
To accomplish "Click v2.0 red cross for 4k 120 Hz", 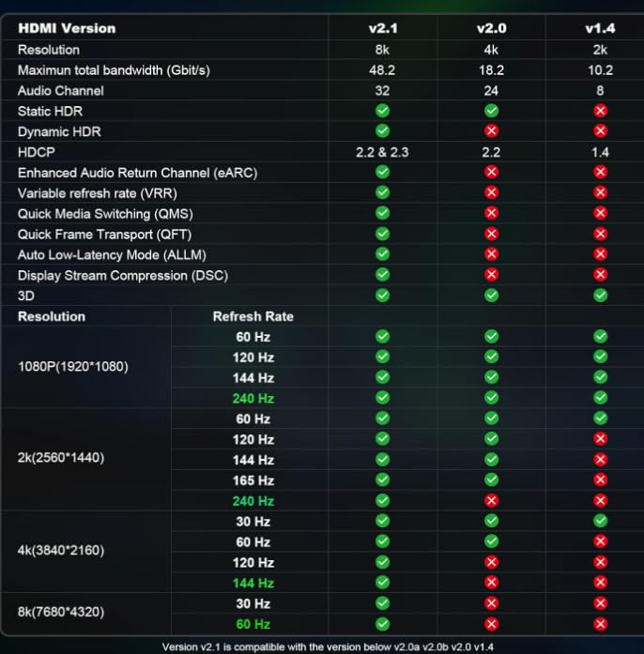I will (491, 562).
